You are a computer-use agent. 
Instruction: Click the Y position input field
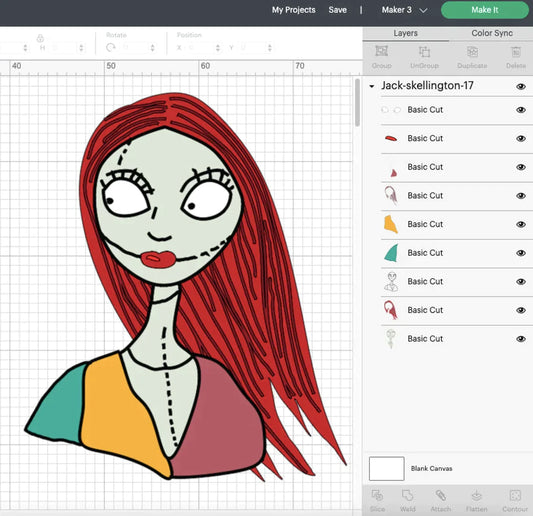[x=252, y=48]
